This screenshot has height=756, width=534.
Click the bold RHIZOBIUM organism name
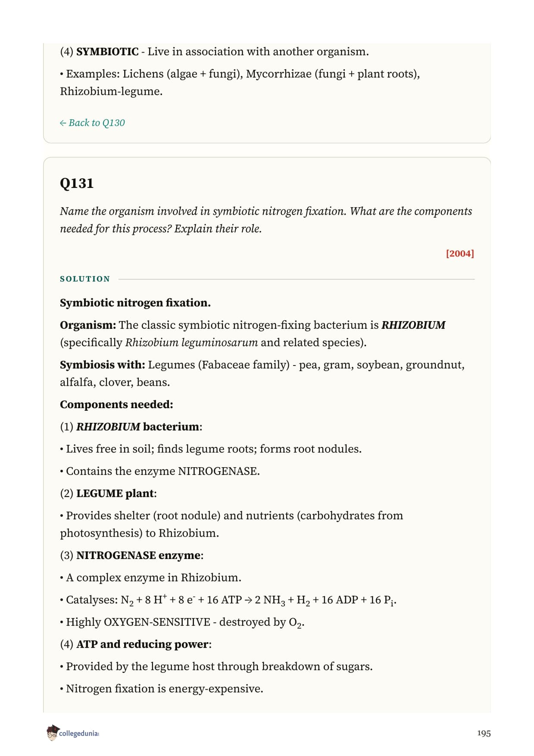point(413,325)
